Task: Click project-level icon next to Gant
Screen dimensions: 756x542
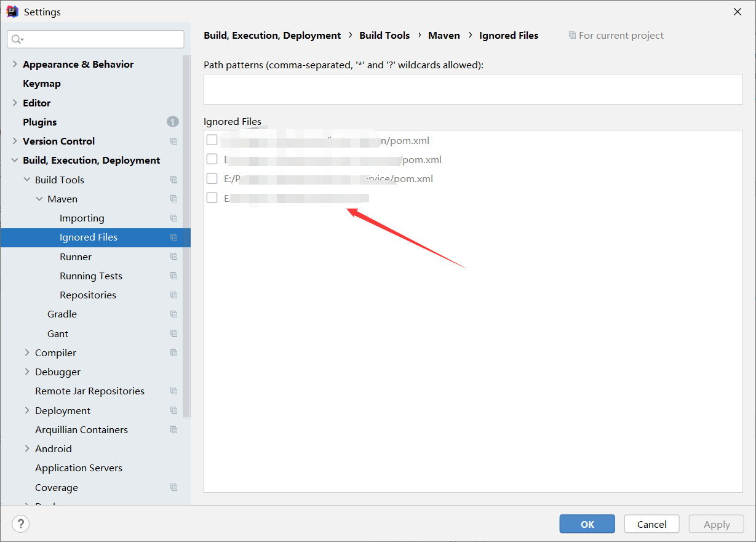Action: click(173, 333)
